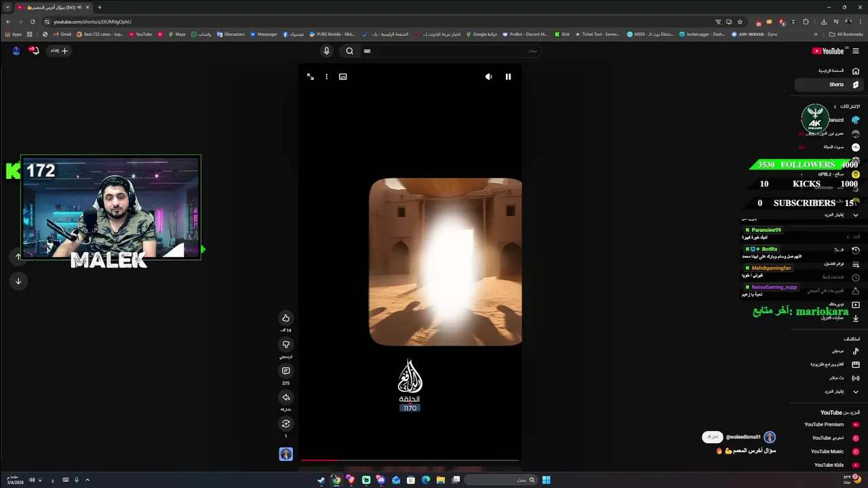The width and height of the screenshot is (868, 488).
Task: Mute the Shorts video volume
Action: (488, 77)
